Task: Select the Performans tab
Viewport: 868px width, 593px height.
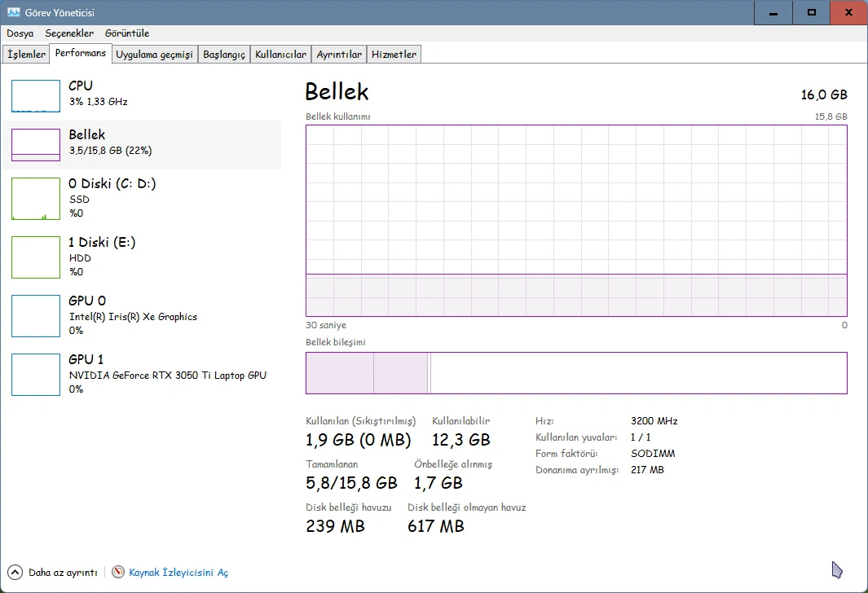Action: [x=80, y=53]
